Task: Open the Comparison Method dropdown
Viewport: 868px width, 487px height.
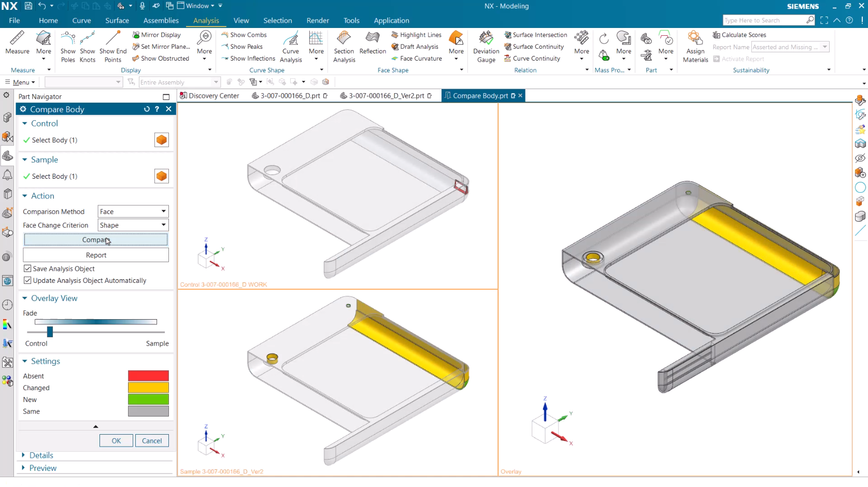Action: coord(133,211)
